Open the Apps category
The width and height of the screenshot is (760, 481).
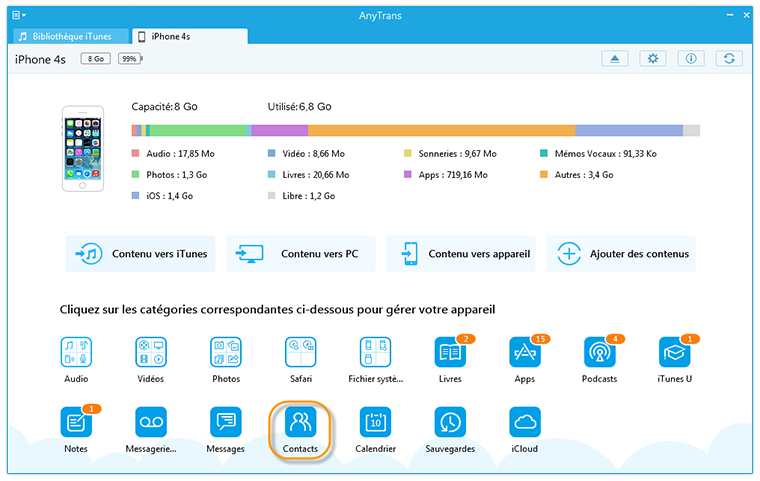(x=525, y=352)
